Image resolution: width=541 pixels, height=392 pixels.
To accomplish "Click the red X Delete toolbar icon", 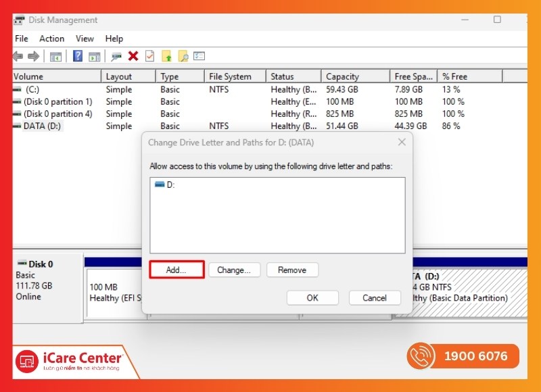I will [133, 56].
